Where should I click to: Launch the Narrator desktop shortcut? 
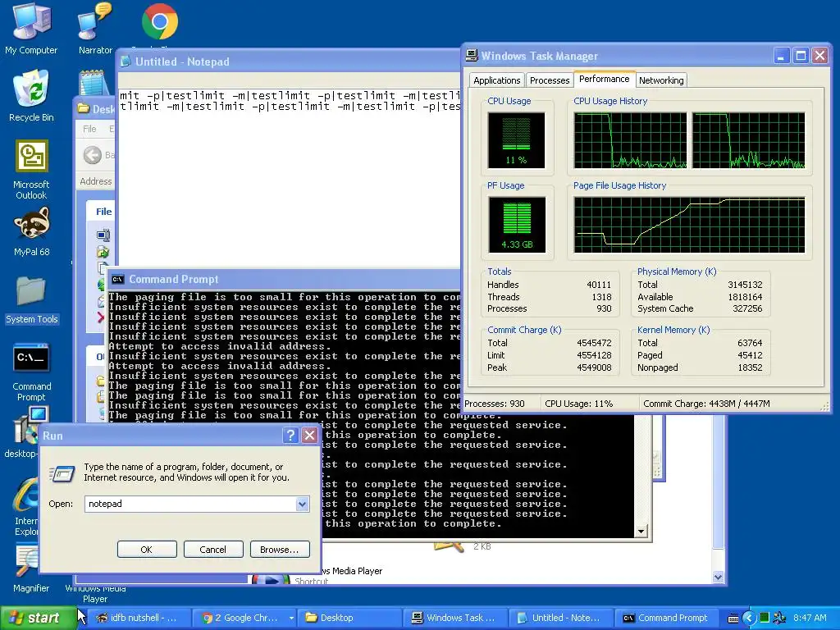(x=95, y=28)
